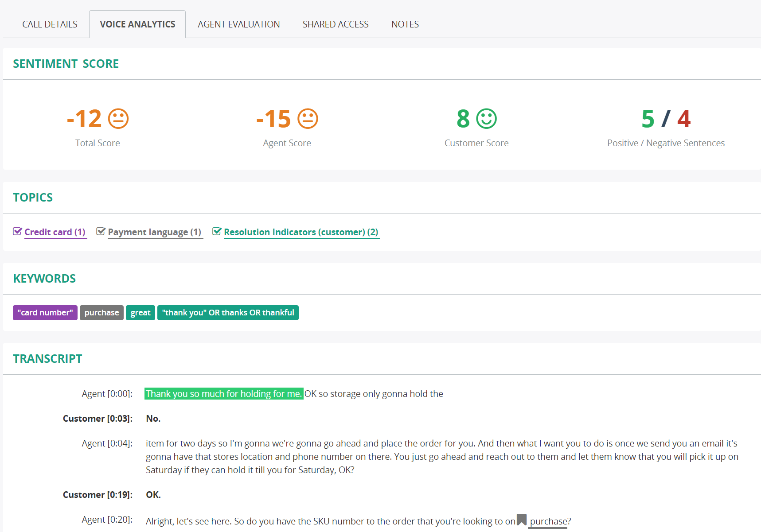Select the "card number" keyword tag
Screen dimensions: 761x532
(45, 313)
